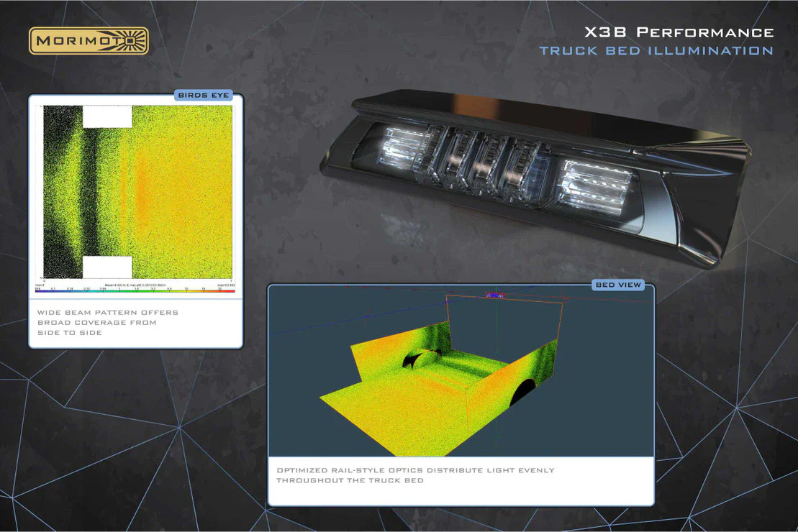Viewport: 798px width, 532px height.
Task: Click the 'Bed View' label tag
Action: click(618, 285)
